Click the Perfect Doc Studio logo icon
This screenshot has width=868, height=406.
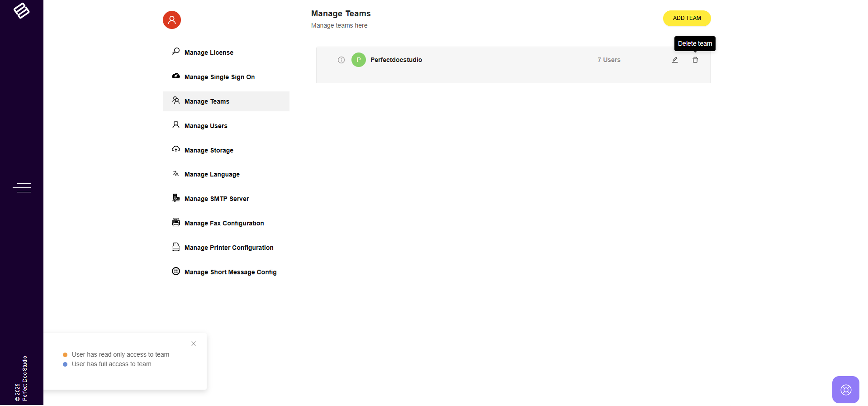tap(22, 10)
